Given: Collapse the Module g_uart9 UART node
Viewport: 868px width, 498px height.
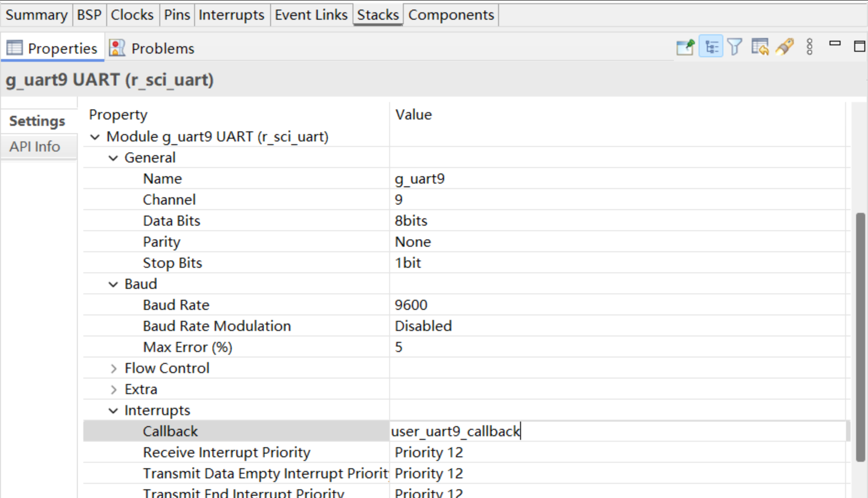Looking at the screenshot, I should point(95,137).
